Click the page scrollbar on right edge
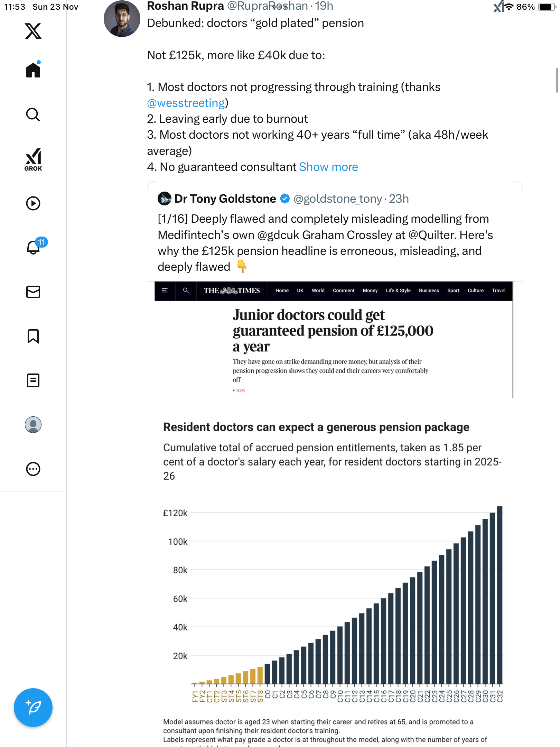Screen dimensions: 560x747 (557, 80)
